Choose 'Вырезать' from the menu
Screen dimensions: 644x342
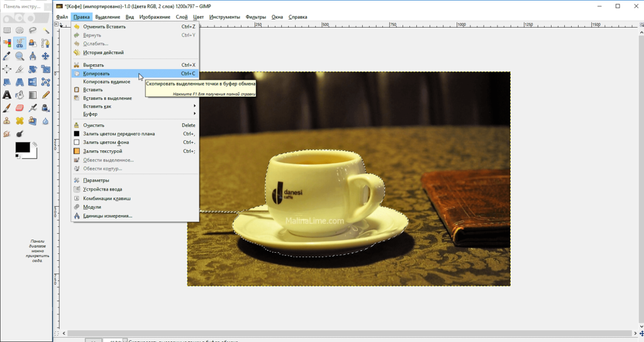pos(93,65)
